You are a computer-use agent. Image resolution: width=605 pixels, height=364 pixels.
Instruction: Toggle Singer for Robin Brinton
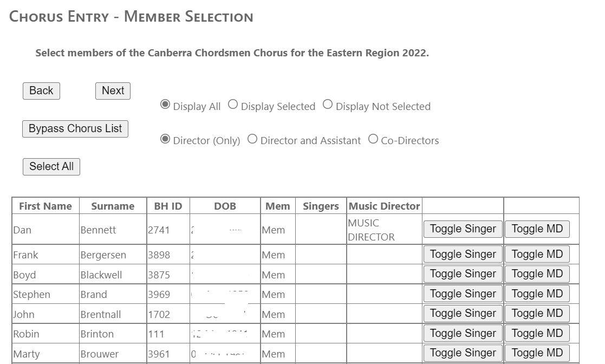click(x=463, y=334)
